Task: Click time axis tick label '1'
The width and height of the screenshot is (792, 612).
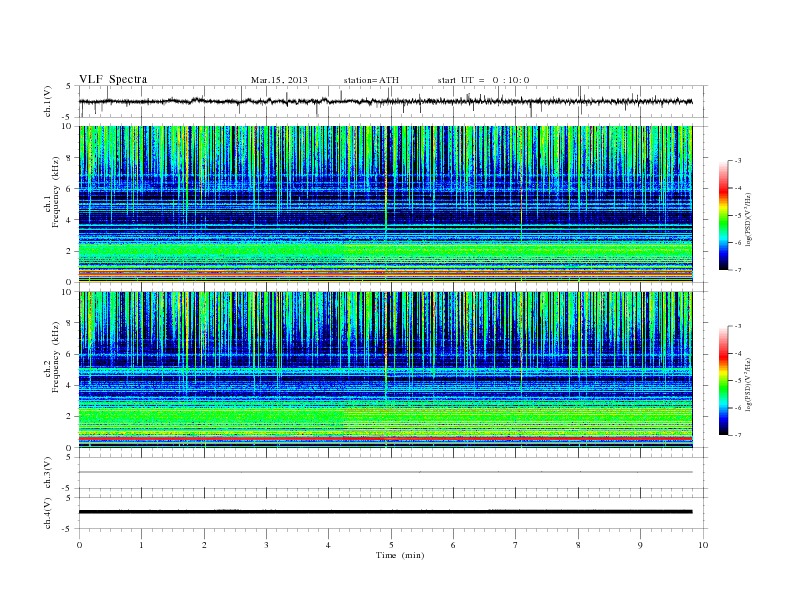Action: coord(141,545)
